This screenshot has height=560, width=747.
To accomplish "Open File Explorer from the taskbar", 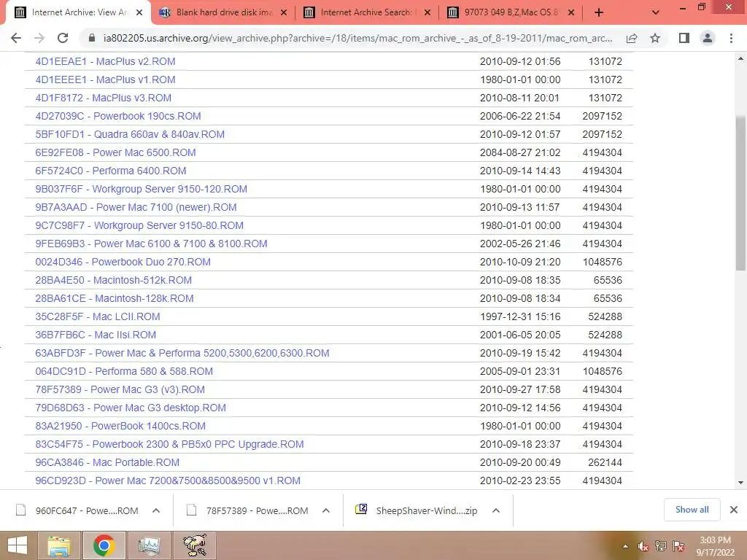I will pyautogui.click(x=58, y=545).
